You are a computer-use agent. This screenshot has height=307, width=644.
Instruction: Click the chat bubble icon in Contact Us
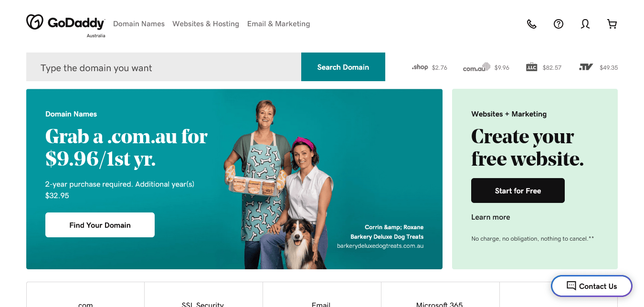coord(571,286)
